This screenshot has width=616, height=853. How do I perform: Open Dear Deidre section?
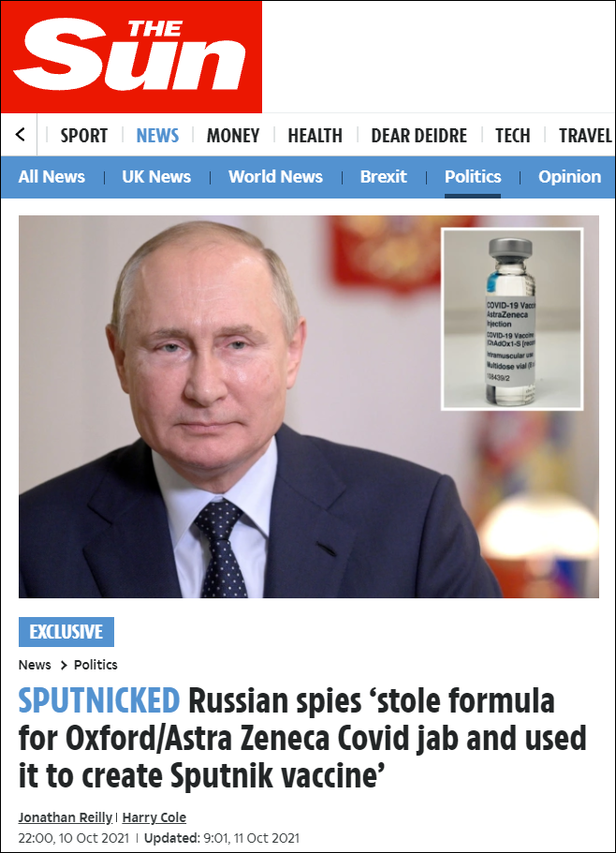418,136
